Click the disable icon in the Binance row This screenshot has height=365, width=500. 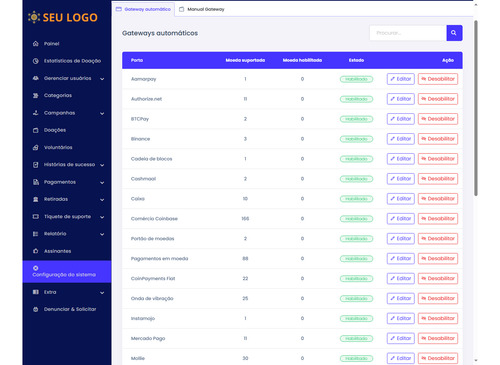424,139
